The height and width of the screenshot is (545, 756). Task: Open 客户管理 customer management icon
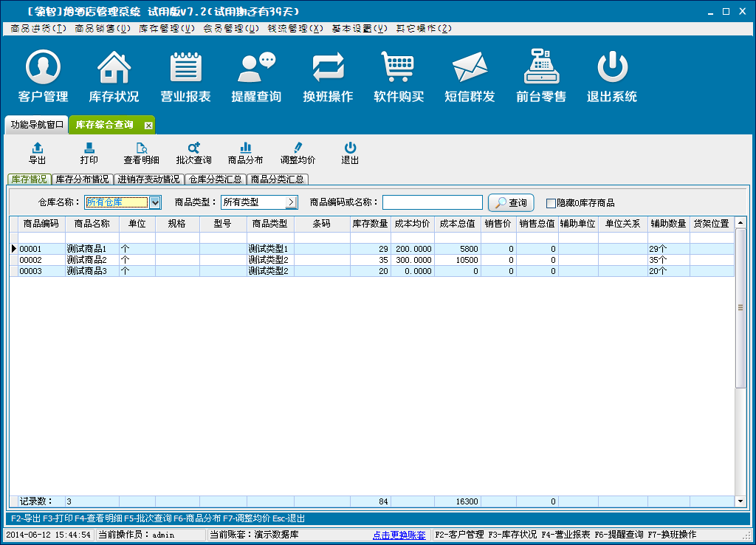[43, 68]
